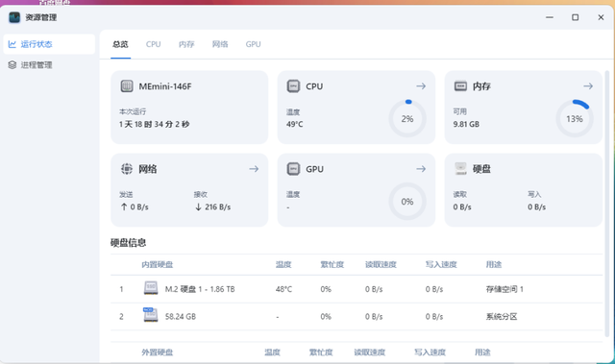This screenshot has width=615, height=364.
Task: Click the download arrow icon beside 216 B/s
Action: click(x=199, y=206)
